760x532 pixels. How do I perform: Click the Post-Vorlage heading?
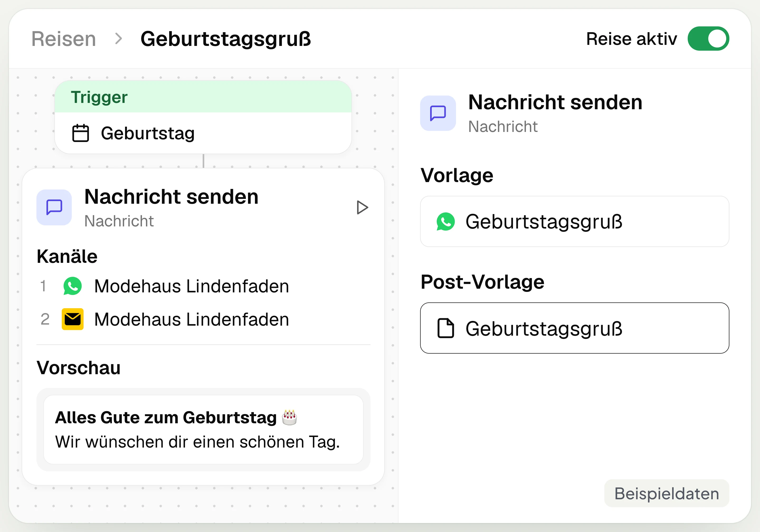482,282
